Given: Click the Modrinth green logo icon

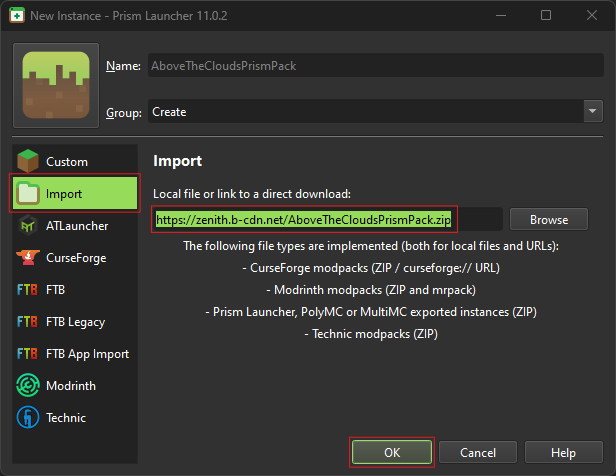Looking at the screenshot, I should coord(28,385).
